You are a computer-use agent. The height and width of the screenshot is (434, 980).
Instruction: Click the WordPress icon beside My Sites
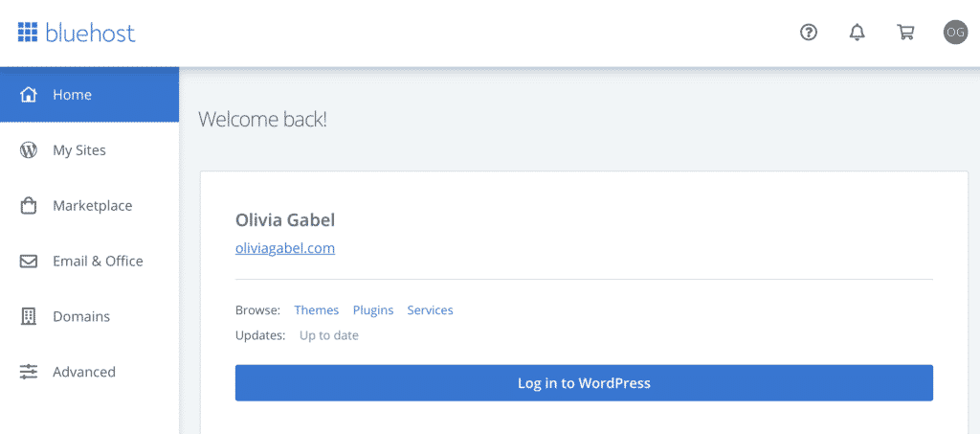(x=29, y=150)
